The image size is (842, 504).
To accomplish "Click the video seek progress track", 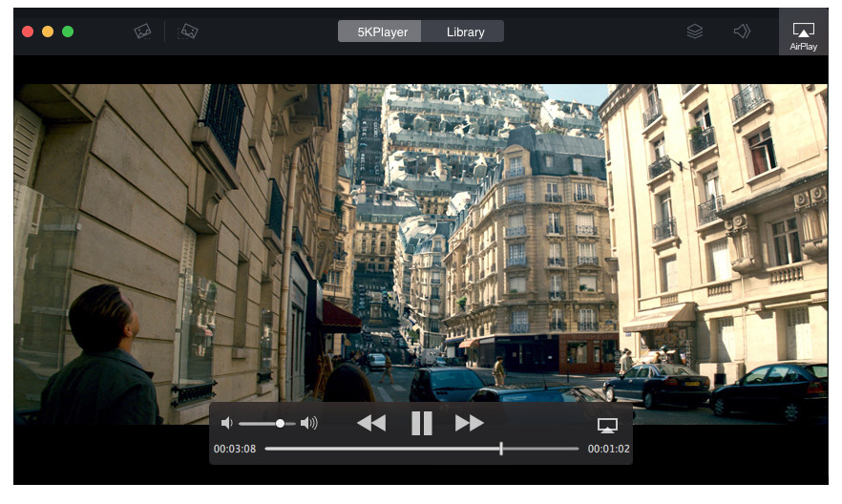I will (x=422, y=449).
